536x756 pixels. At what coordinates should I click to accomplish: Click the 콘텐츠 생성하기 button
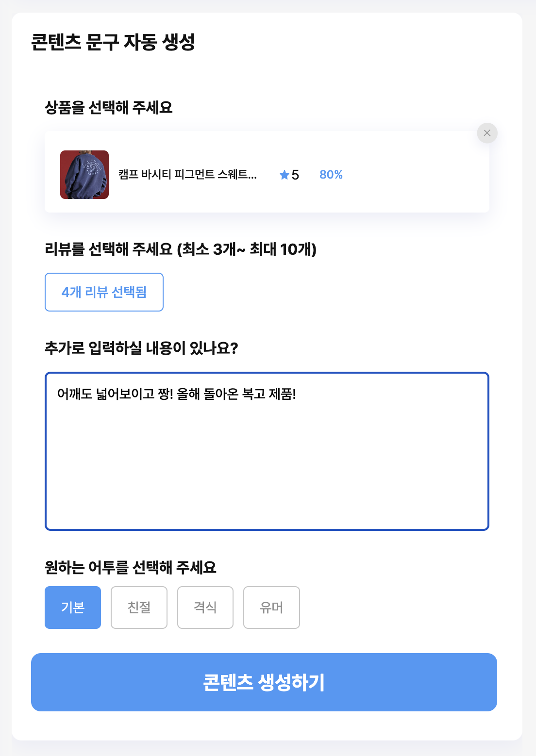(264, 682)
